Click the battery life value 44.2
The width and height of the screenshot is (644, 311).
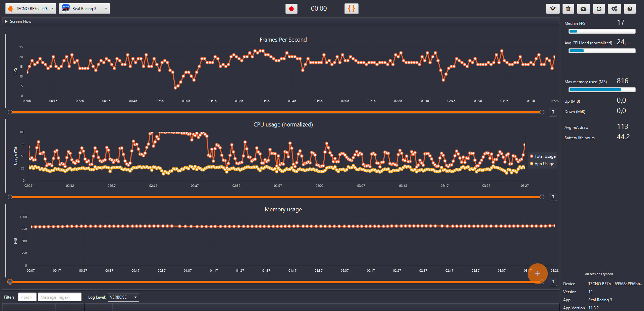pos(623,137)
